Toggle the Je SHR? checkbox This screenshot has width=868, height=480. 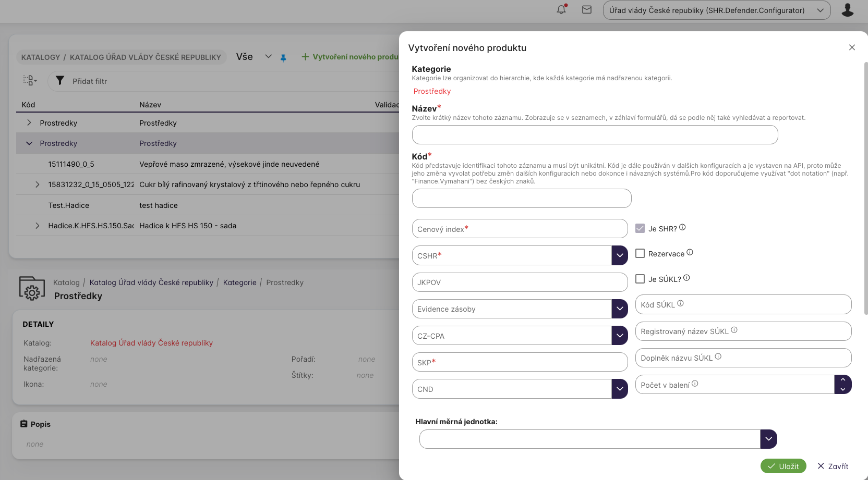tap(640, 228)
